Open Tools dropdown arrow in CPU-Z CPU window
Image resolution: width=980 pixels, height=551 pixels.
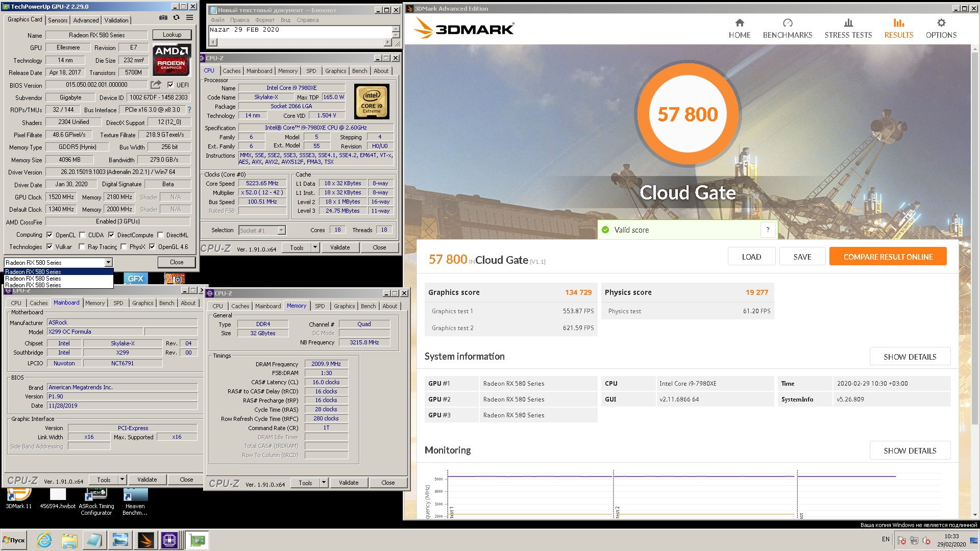click(315, 248)
